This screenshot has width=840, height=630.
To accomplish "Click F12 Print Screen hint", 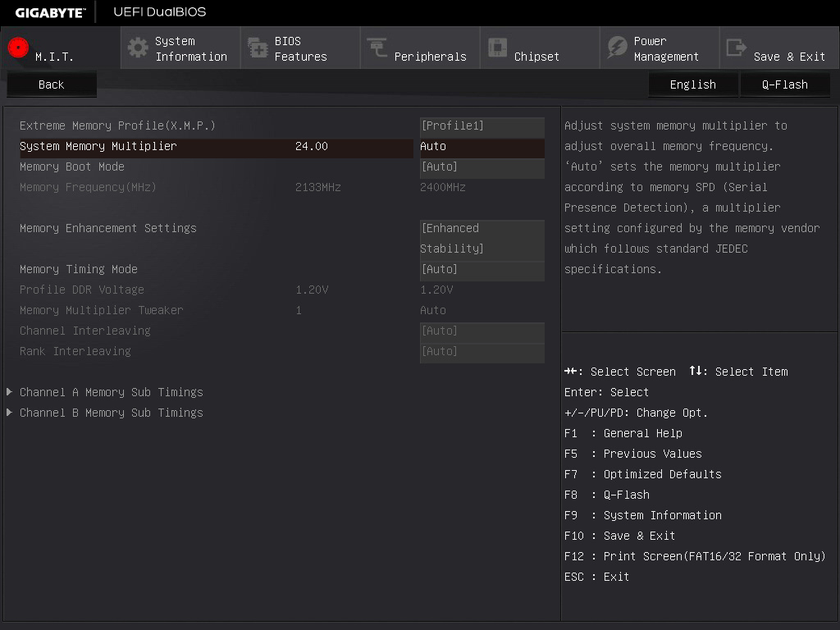I will coord(695,556).
